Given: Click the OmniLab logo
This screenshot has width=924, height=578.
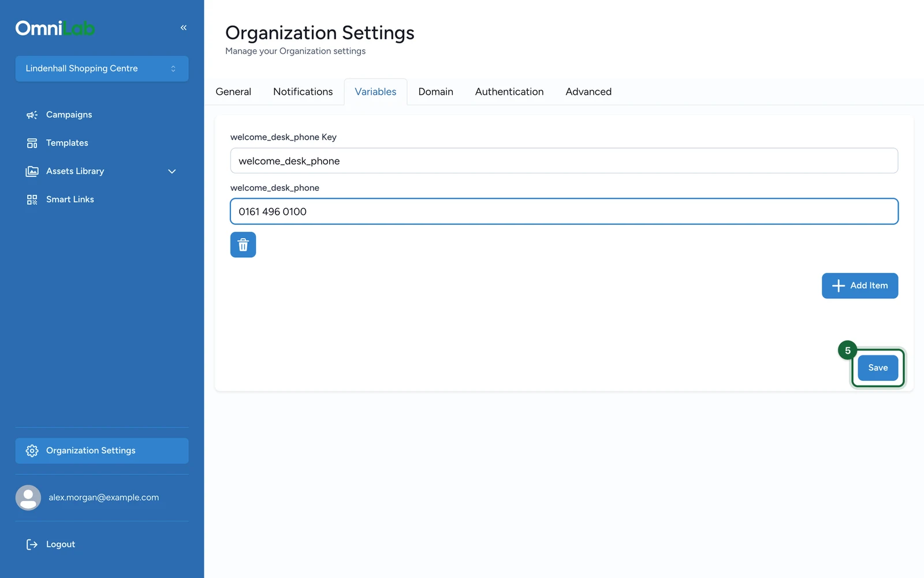Looking at the screenshot, I should tap(55, 28).
